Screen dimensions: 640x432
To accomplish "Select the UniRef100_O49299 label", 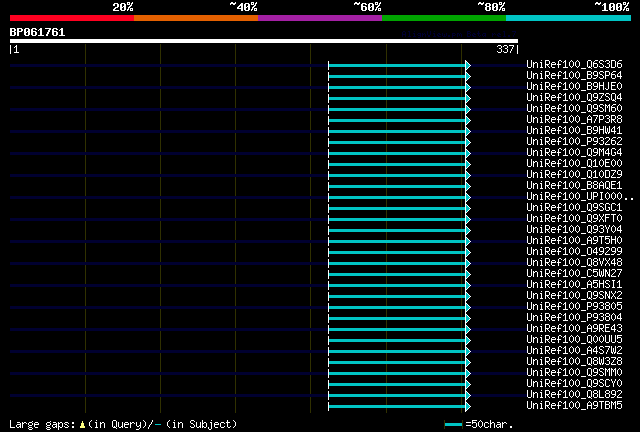I will (574, 252).
